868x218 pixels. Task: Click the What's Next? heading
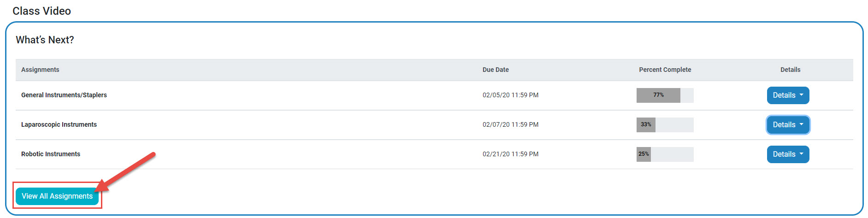coord(45,40)
